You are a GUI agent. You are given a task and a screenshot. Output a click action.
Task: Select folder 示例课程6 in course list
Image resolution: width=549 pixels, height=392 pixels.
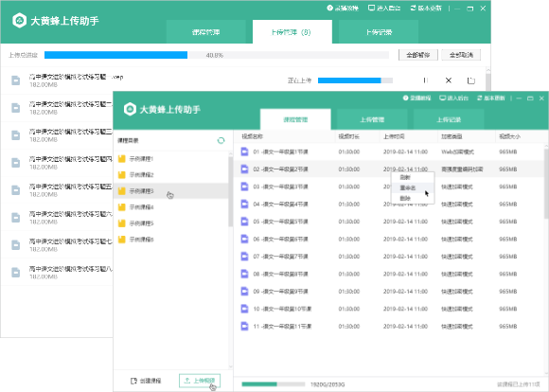(x=171, y=240)
